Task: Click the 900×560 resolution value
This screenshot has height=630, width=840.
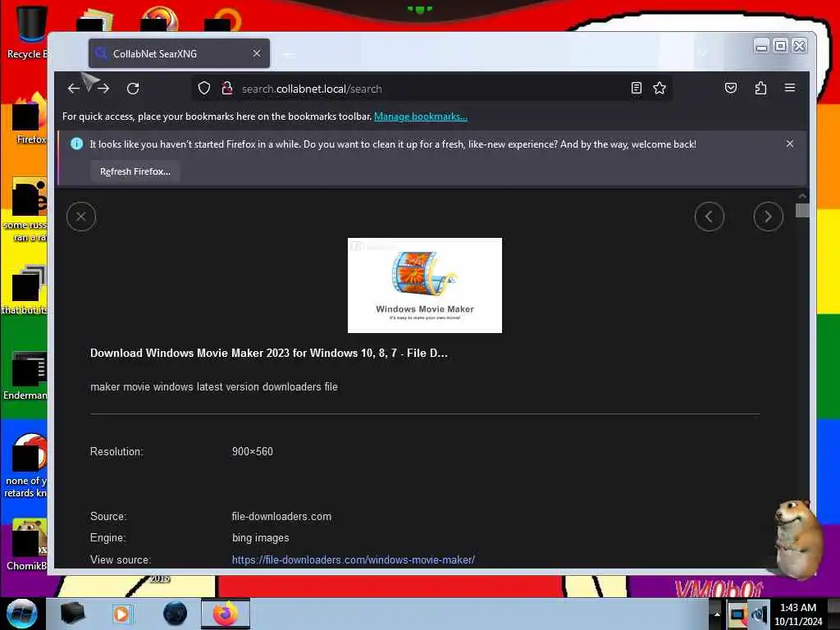Action: tap(253, 452)
